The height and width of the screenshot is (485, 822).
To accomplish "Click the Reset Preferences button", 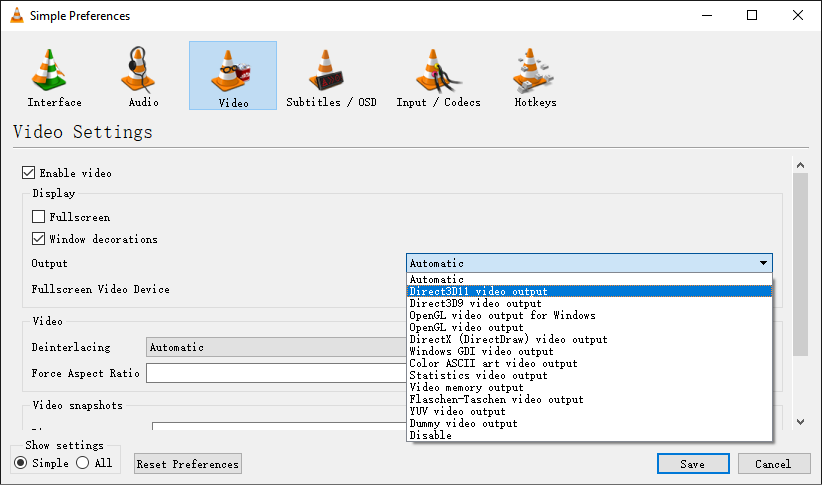I will [x=188, y=464].
